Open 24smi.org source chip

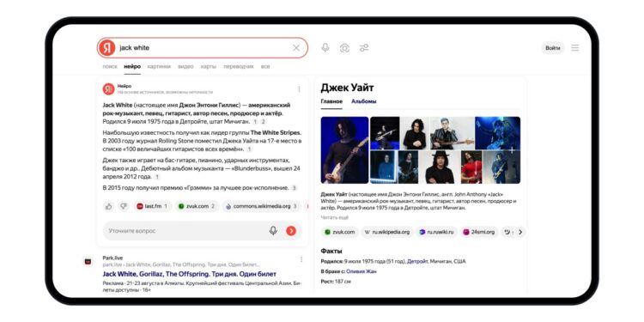[x=479, y=232]
